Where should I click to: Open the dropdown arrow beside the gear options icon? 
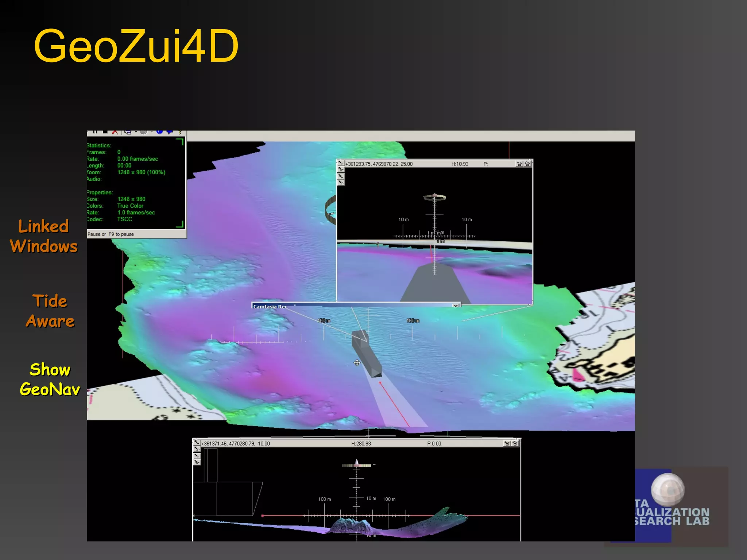[151, 132]
